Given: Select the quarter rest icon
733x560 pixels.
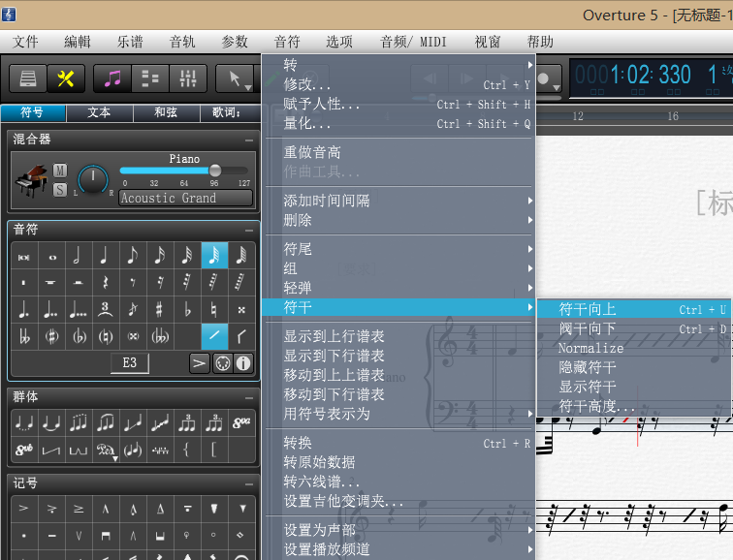Looking at the screenshot, I should point(106,283).
